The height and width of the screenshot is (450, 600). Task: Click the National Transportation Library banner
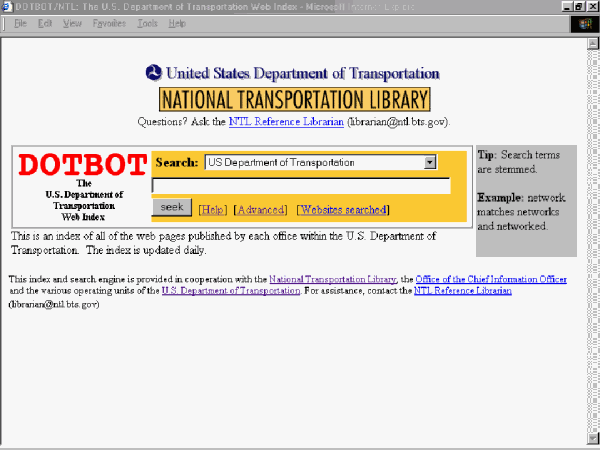coord(294,100)
